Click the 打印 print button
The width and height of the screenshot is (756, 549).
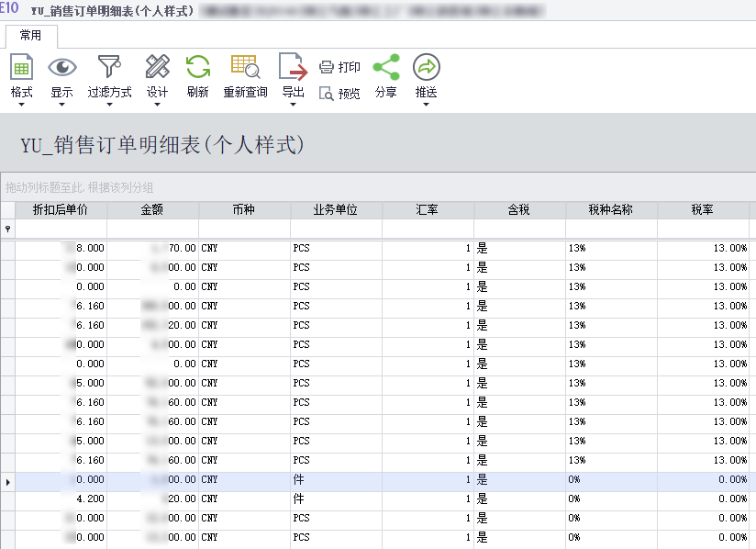coord(339,67)
